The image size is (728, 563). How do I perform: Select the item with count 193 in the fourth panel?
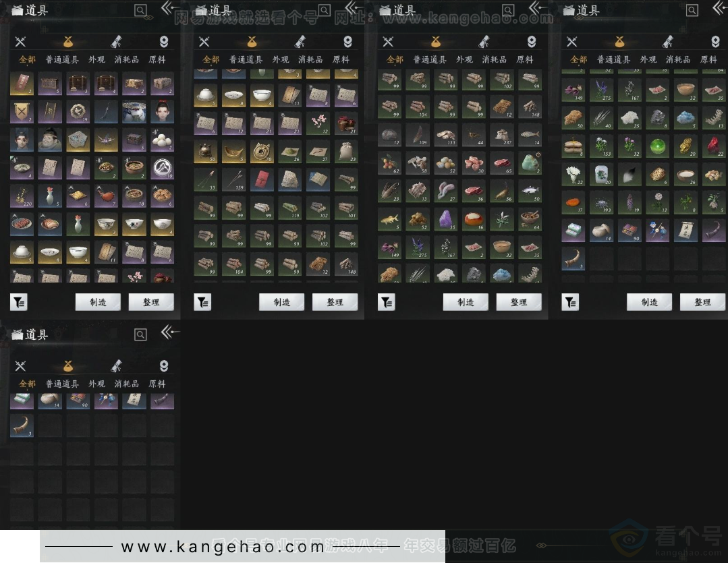coord(602,202)
